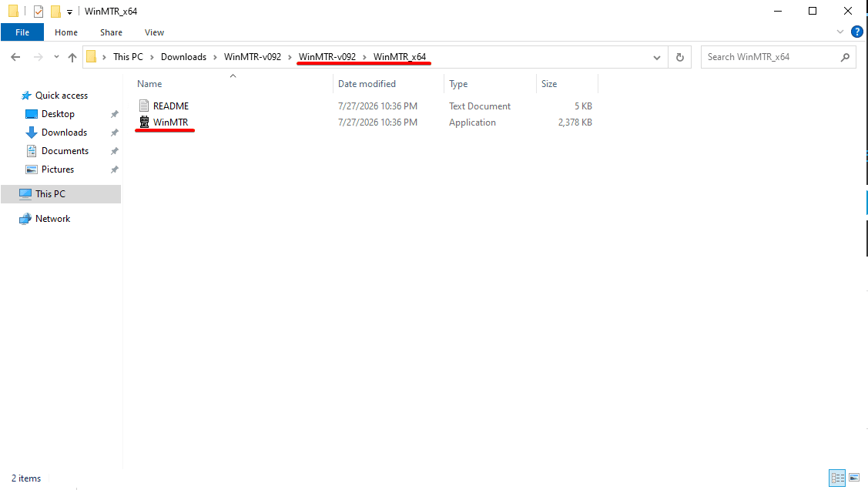The height and width of the screenshot is (490, 868).
Task: Open the View ribbon tab
Action: 154,32
